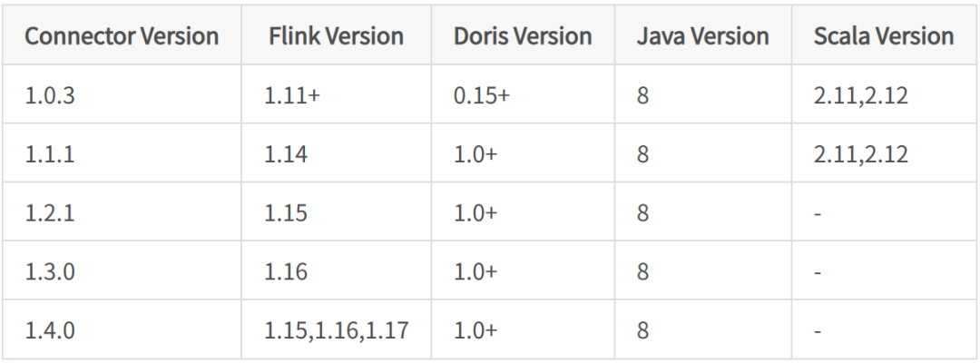Viewport: 980px width, 363px height.
Task: Click the Scala dash in the 1.3.0 row
Action: pyautogui.click(x=818, y=271)
